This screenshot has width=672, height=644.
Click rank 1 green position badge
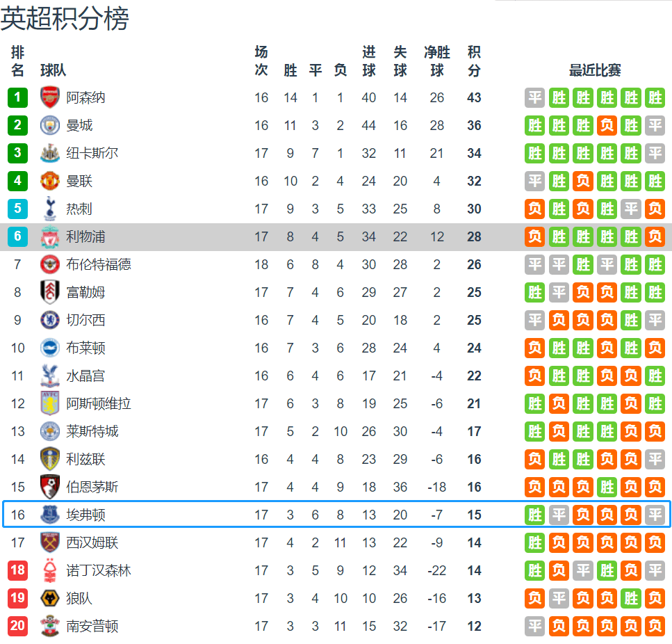[x=18, y=97]
